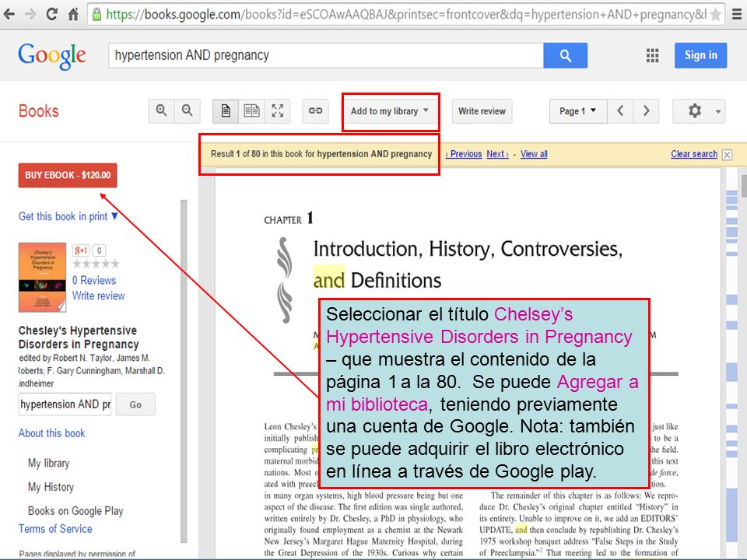Click the Sign in button
The width and height of the screenshot is (747, 560).
coord(700,55)
